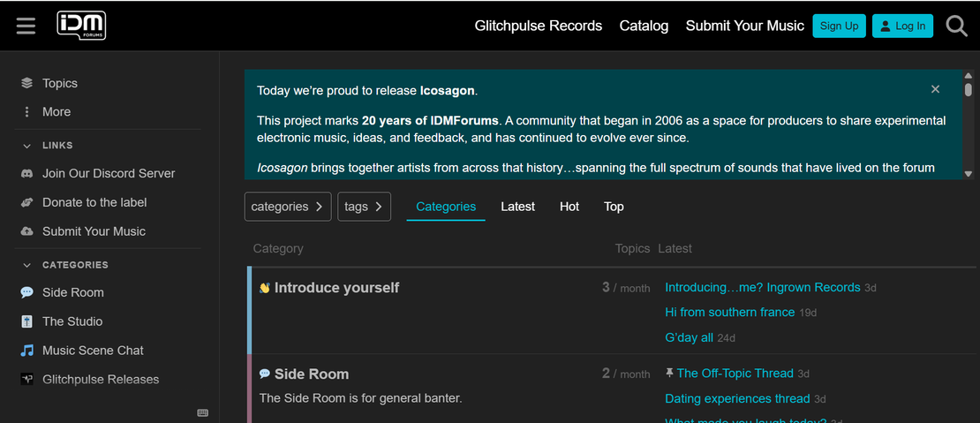980x423 pixels.
Task: Open Dating experiences thread
Action: (737, 398)
